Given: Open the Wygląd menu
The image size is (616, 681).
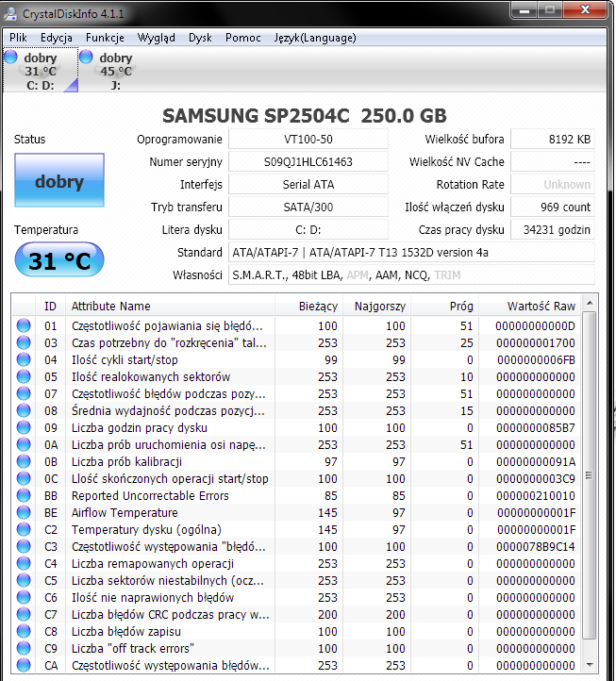Looking at the screenshot, I should click(x=156, y=38).
